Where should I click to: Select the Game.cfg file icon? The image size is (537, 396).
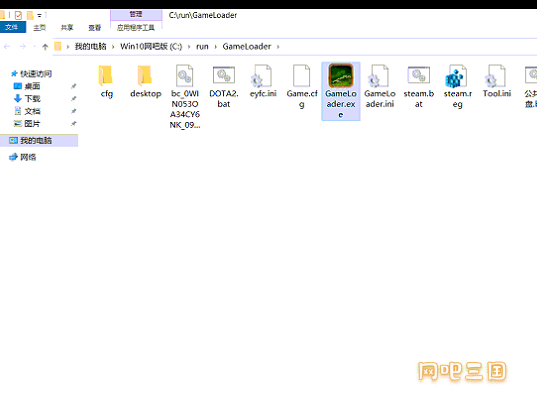click(x=302, y=76)
